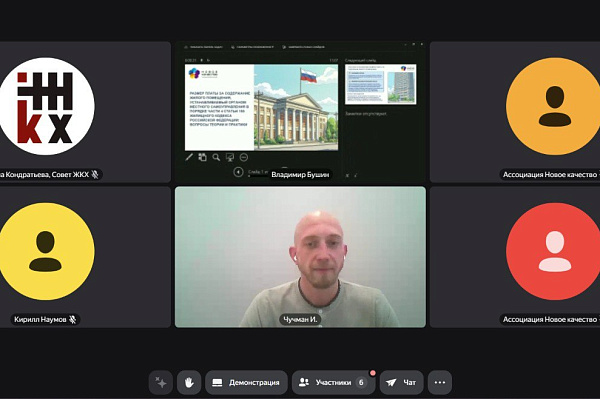Click the Совет ЖКХ logo avatar
The height and width of the screenshot is (399, 600).
47,106
